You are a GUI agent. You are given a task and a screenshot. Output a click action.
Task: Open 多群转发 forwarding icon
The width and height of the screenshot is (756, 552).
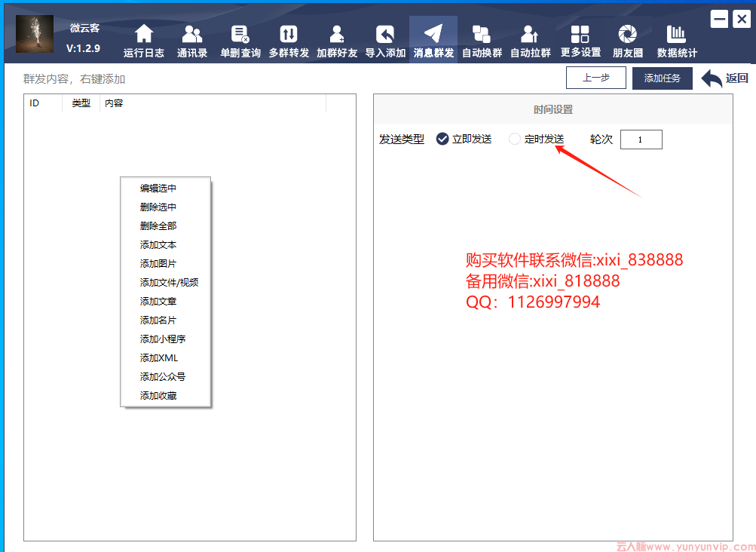289,34
